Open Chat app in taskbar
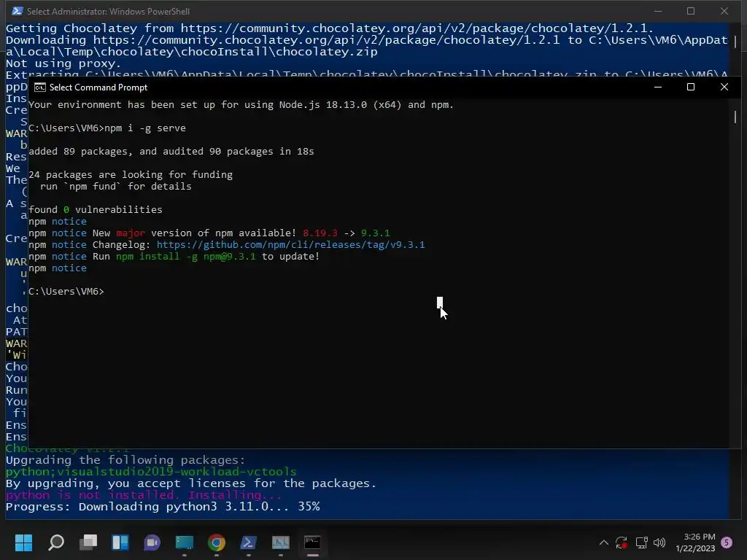 (x=152, y=542)
